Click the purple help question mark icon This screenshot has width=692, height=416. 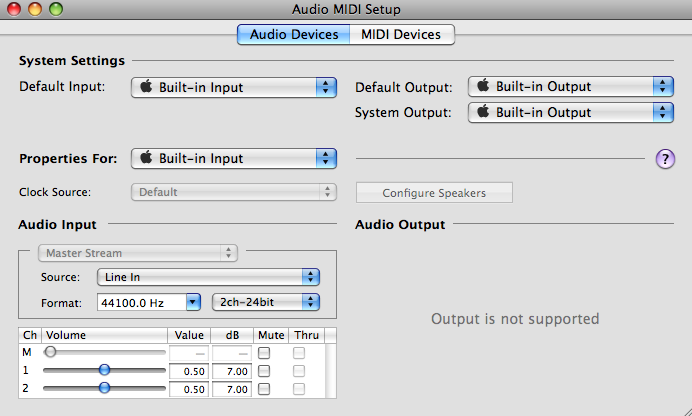tap(665, 159)
